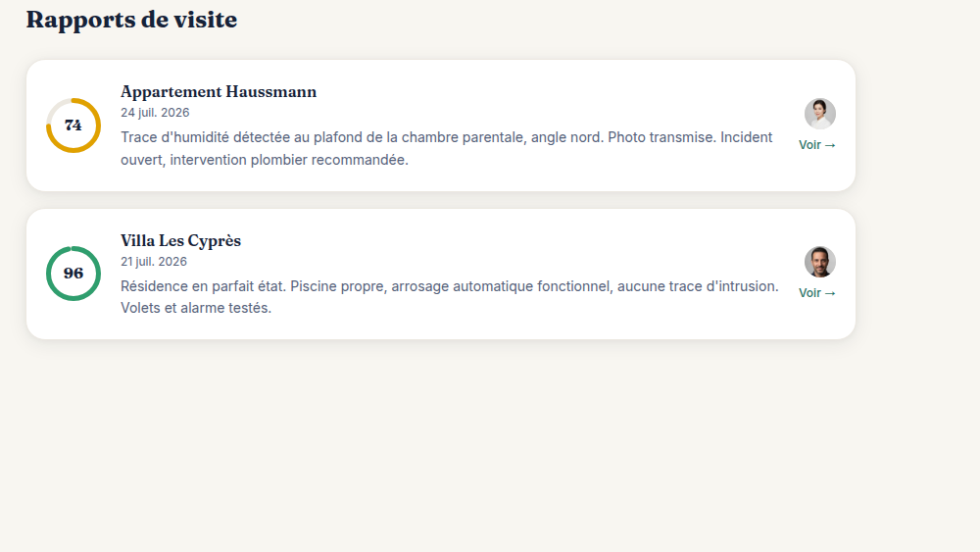Click the score ring showing 74
Image resolution: width=980 pixels, height=552 pixels.
[x=73, y=125]
